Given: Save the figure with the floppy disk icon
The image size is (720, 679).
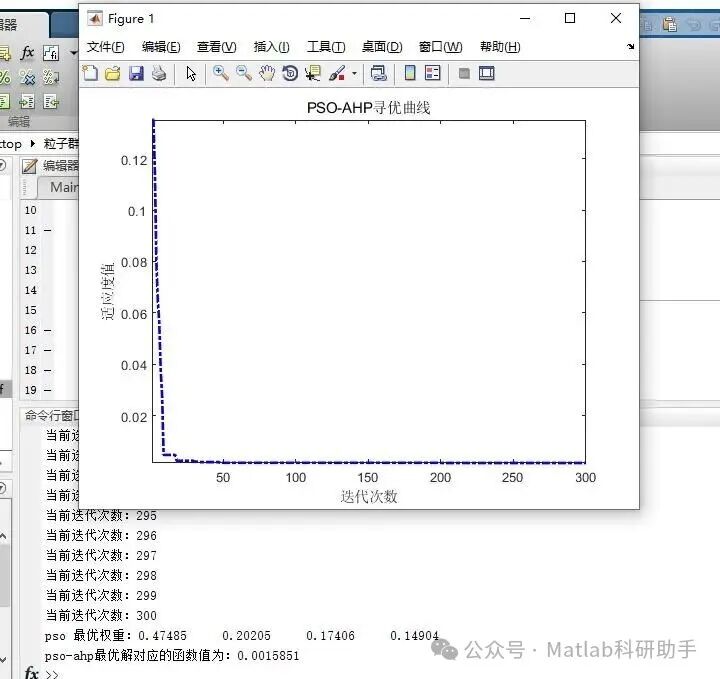Looking at the screenshot, I should (x=136, y=73).
